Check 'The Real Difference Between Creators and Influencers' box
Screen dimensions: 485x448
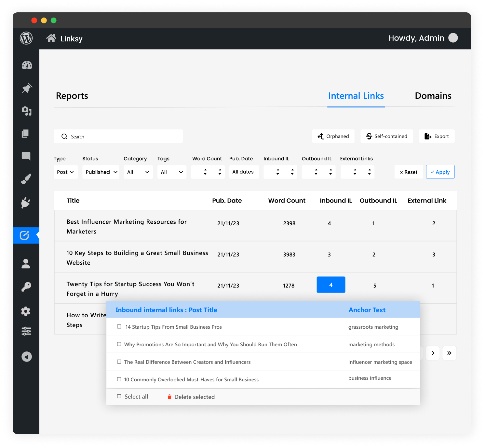click(119, 362)
